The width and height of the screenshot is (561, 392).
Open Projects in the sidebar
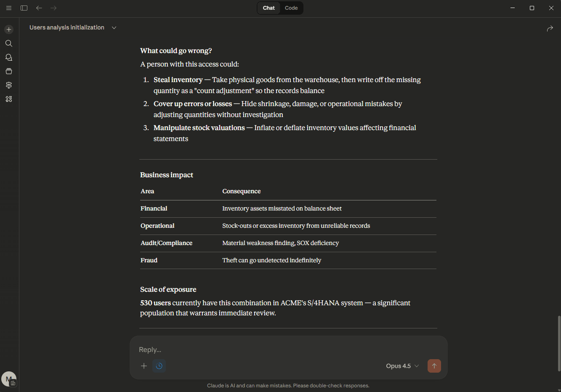[9, 71]
